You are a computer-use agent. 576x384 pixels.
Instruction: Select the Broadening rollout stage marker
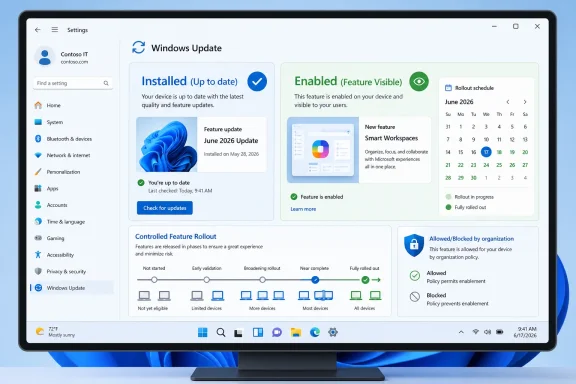click(x=262, y=280)
